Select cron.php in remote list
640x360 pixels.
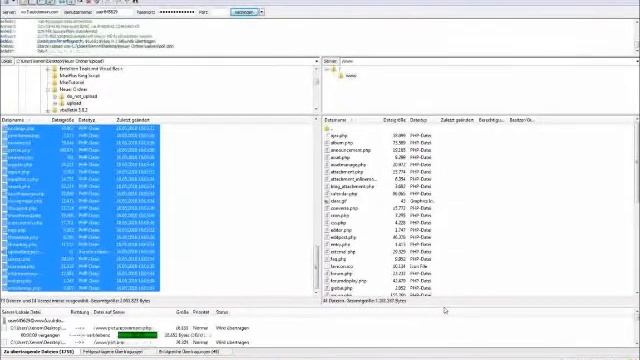click(340, 216)
